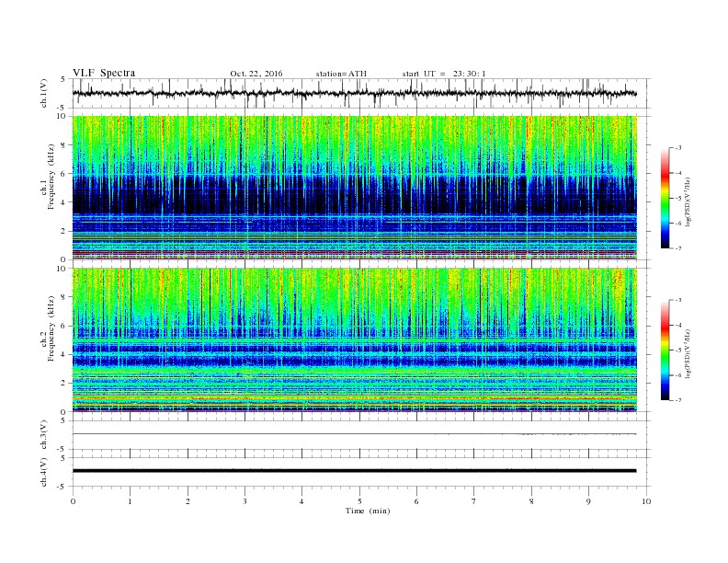Click time axis tick label "3"
Viewport: 728px width, 563px height.
tap(245, 501)
